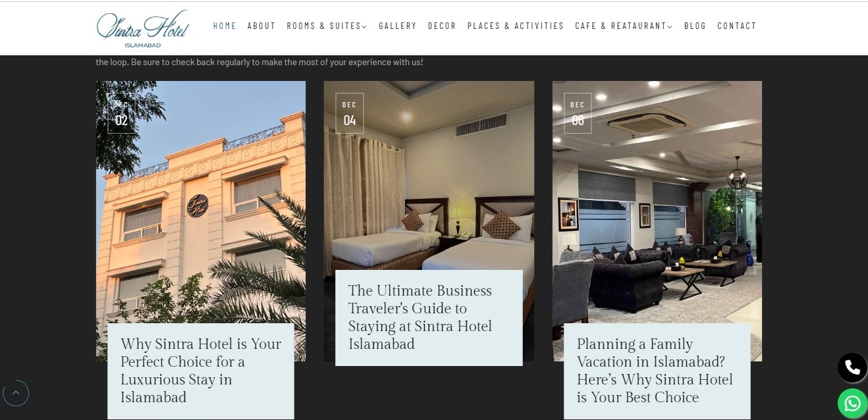Go to the About page
Image resolution: width=868 pixels, height=420 pixels.
click(x=261, y=26)
